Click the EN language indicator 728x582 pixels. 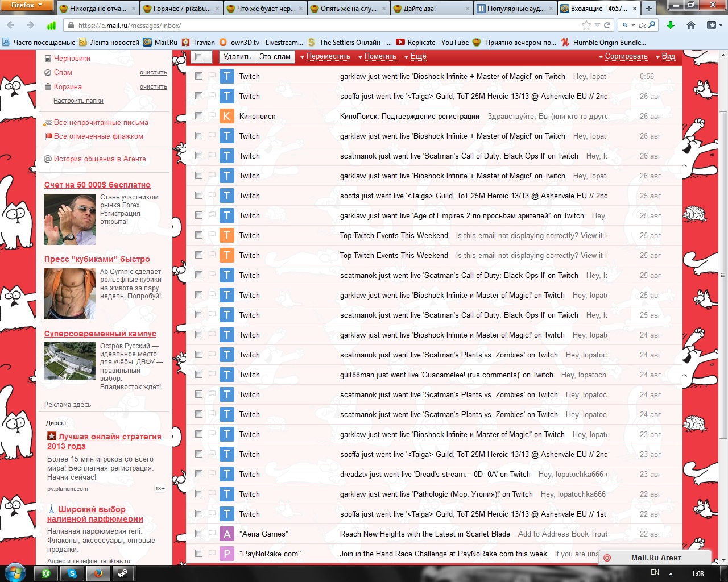655,572
